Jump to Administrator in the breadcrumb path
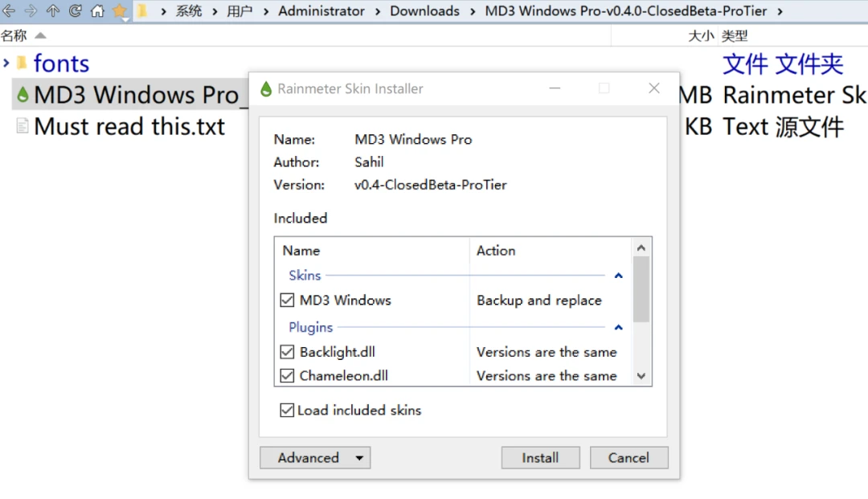The width and height of the screenshot is (868, 499). coord(321,11)
